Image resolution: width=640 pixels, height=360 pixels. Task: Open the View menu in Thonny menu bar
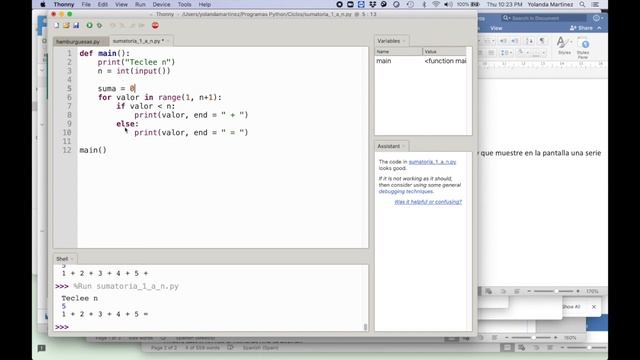pos(121,4)
